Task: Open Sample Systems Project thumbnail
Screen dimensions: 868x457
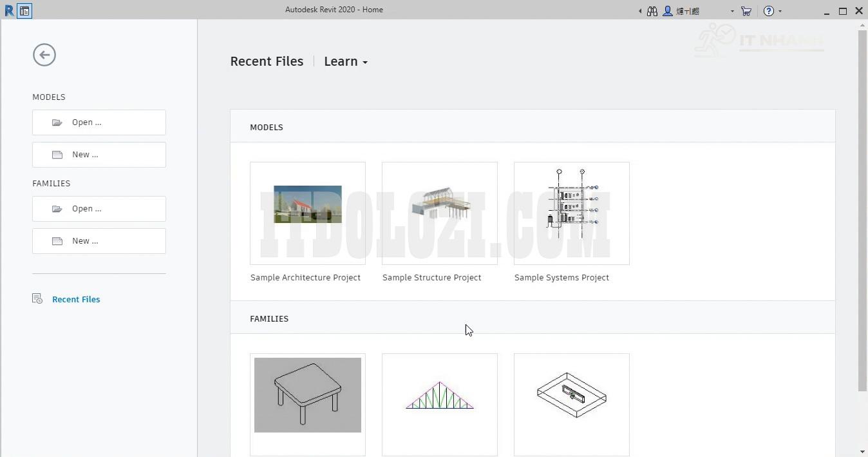Action: pos(572,213)
